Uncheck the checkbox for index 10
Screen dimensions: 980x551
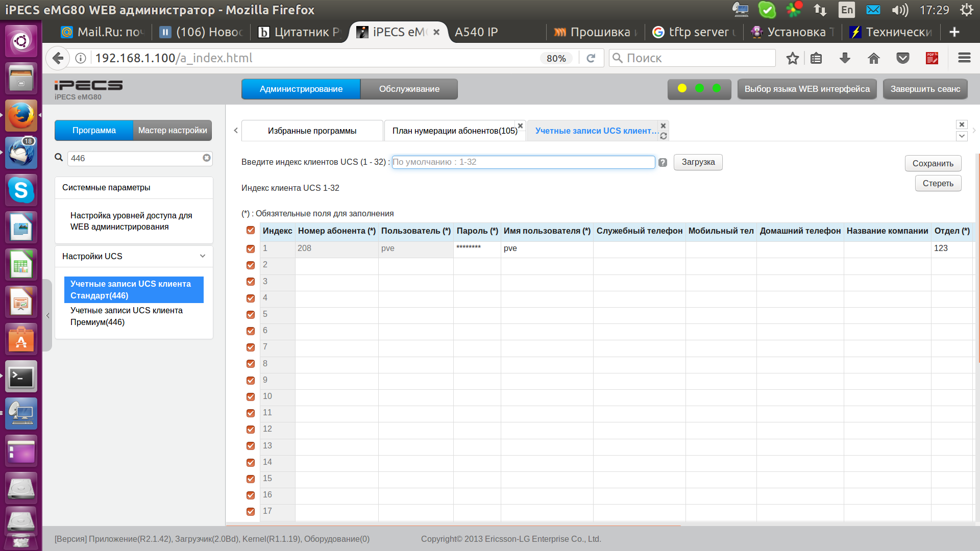[251, 396]
